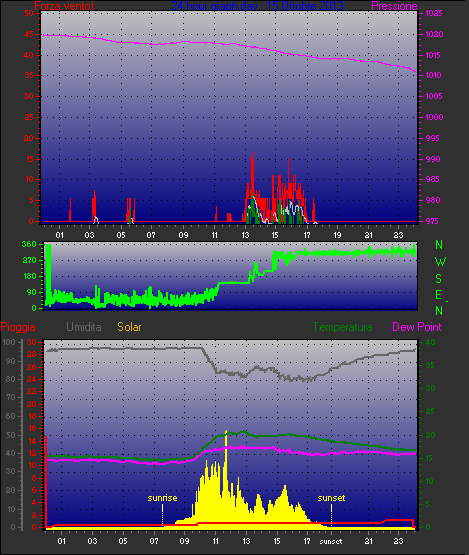This screenshot has height=555, width=469.
Task: Click hour 23 on the bottom time axis
Action: (x=399, y=541)
